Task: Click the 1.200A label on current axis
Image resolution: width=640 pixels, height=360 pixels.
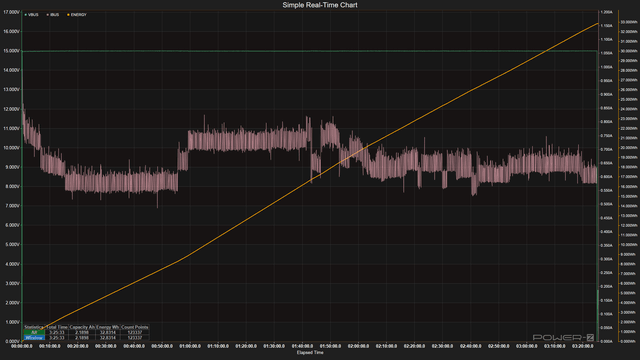Action: click(x=606, y=12)
